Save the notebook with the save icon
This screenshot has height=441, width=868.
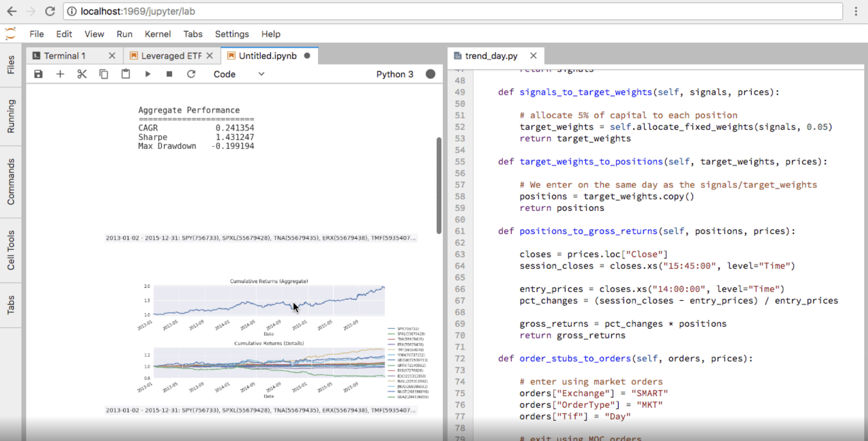[x=38, y=74]
